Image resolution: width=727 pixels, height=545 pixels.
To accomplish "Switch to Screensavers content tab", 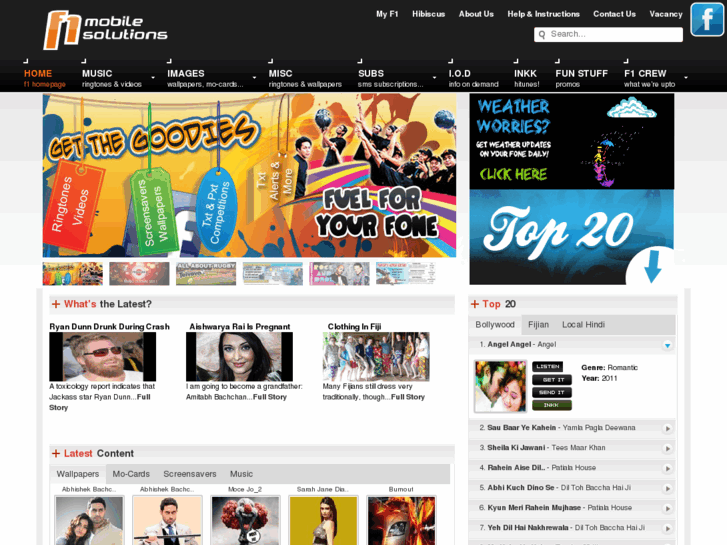I will [x=190, y=474].
